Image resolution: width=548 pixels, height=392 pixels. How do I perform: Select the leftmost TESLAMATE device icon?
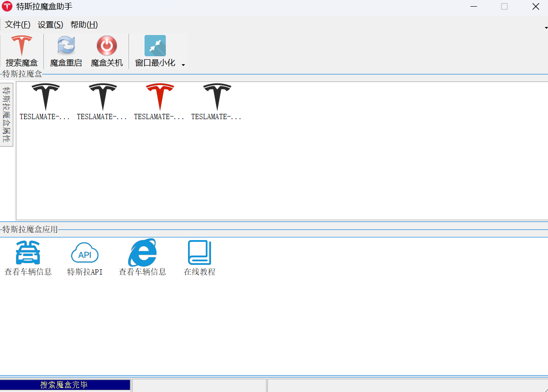45,97
